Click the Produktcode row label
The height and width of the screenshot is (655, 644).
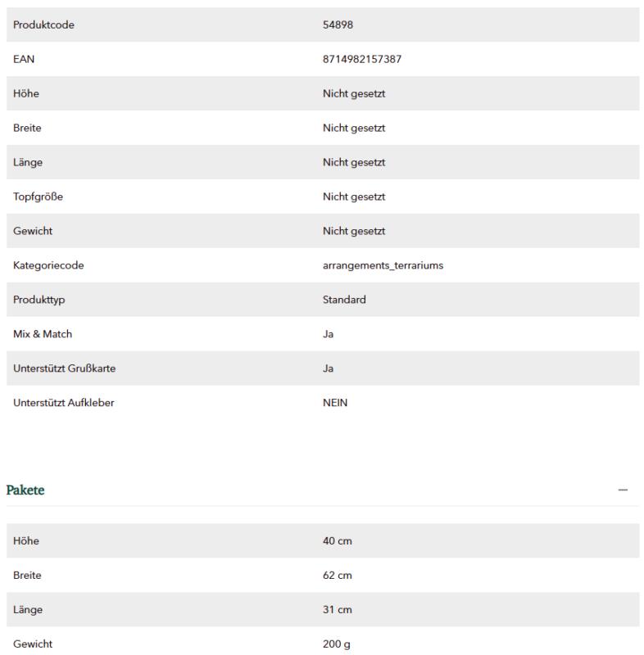pos(43,25)
